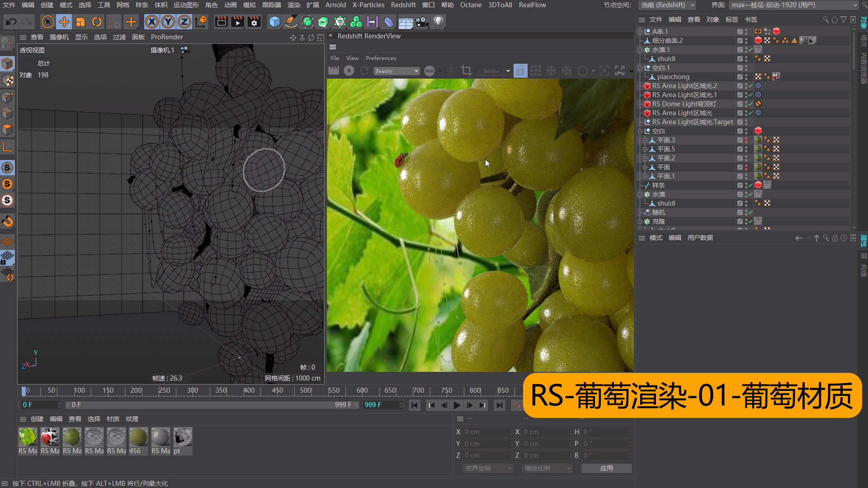Start IPR play button in Redshift RenderView
The image size is (868, 488).
coord(349,71)
